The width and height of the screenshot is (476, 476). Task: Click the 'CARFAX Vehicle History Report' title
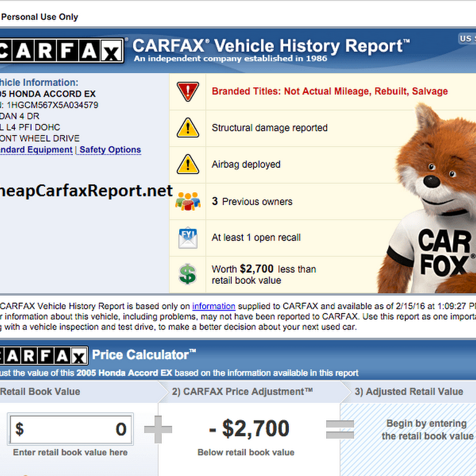(x=271, y=46)
